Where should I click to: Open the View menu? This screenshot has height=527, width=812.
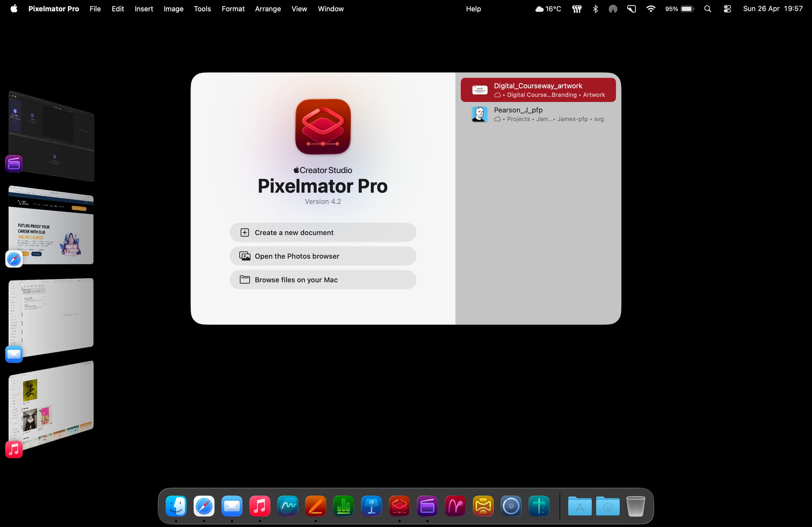pyautogui.click(x=299, y=9)
